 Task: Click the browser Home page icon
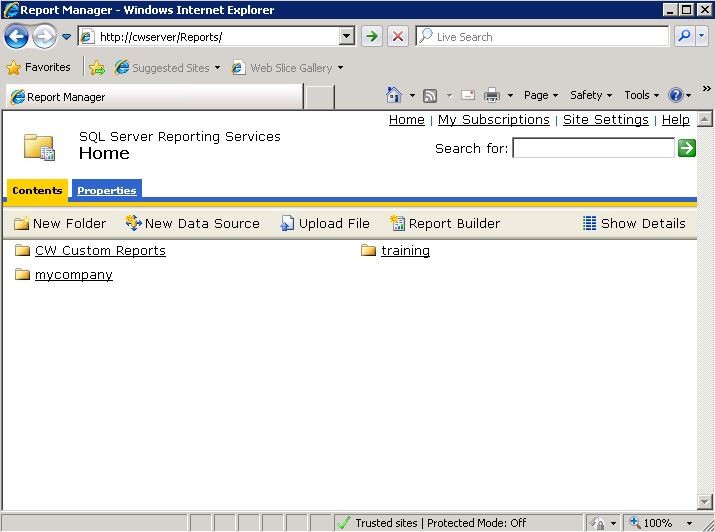pyautogui.click(x=394, y=95)
